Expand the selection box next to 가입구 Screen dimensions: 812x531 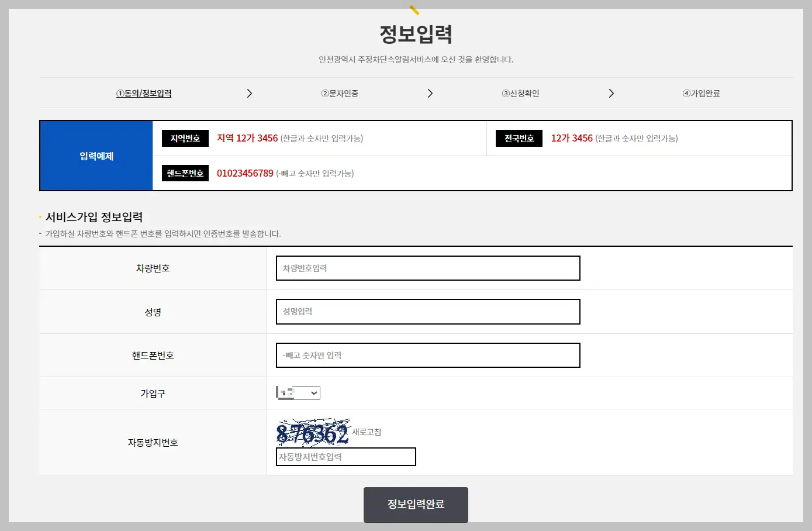click(x=298, y=392)
